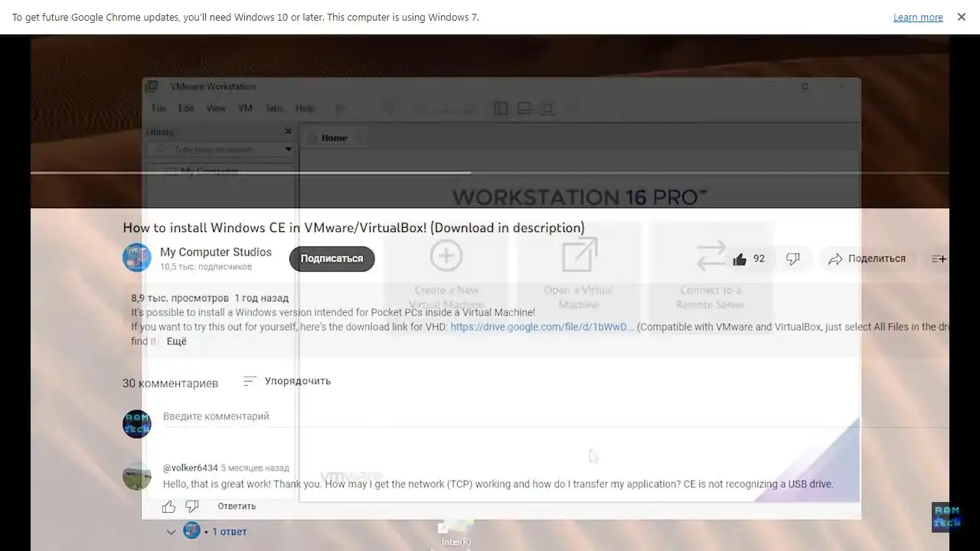The width and height of the screenshot is (980, 551).
Task: Click the share arrow icon next to Поделиться
Action: (x=835, y=259)
